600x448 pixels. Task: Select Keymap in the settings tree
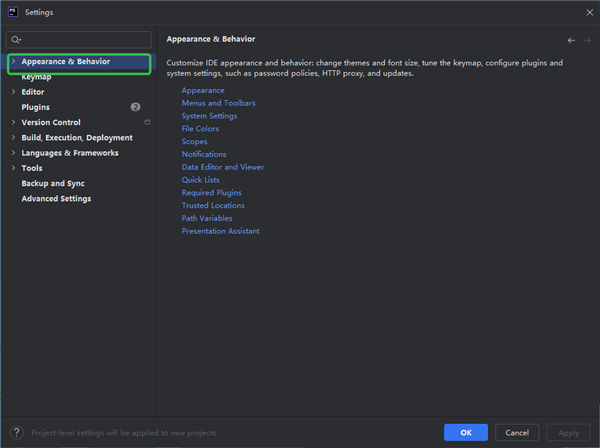tap(36, 77)
